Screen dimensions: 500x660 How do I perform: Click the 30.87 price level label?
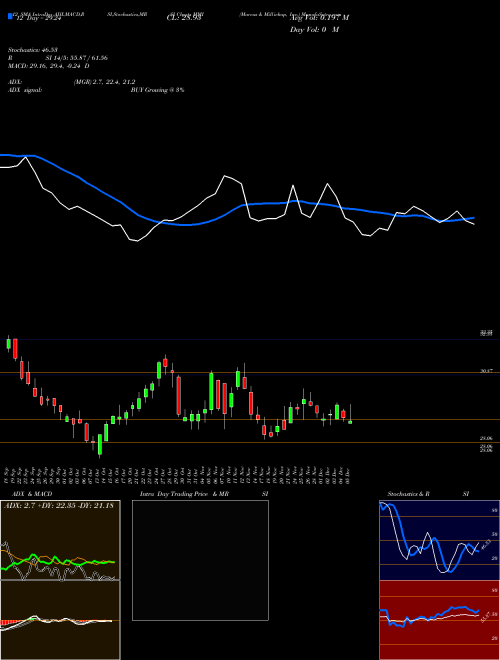click(x=486, y=371)
